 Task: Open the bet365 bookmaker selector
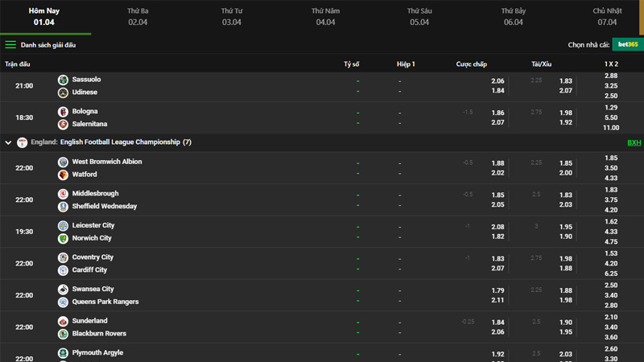point(628,44)
